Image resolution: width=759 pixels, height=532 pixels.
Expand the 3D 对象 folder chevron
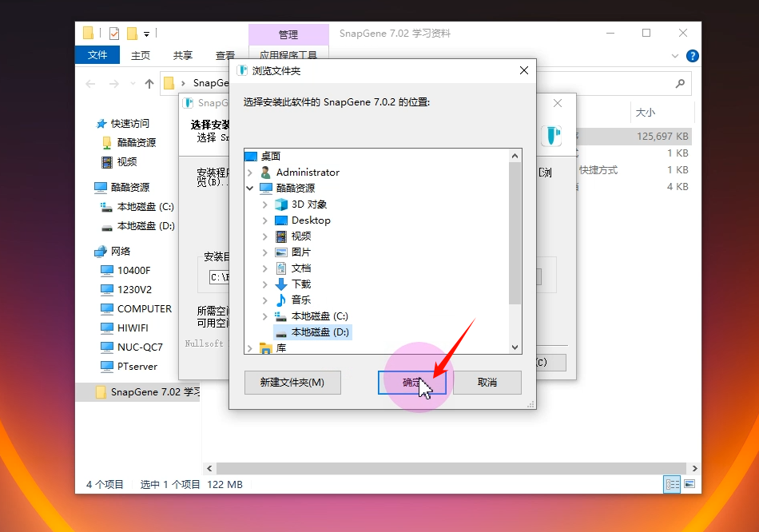(265, 204)
